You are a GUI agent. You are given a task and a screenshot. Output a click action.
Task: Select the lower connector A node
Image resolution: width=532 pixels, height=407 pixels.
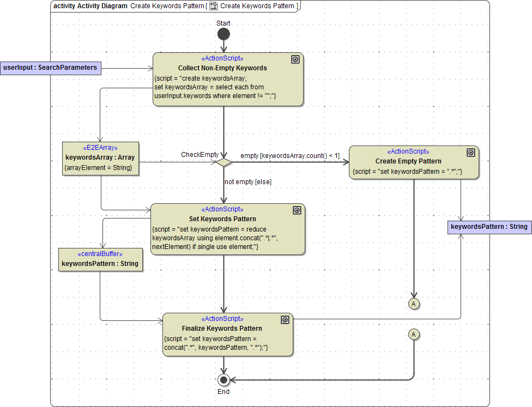coord(414,335)
